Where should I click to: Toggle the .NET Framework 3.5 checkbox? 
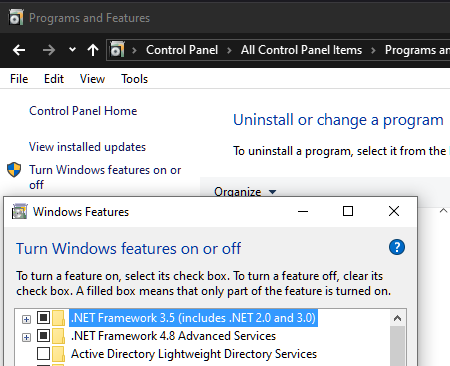coord(43,318)
